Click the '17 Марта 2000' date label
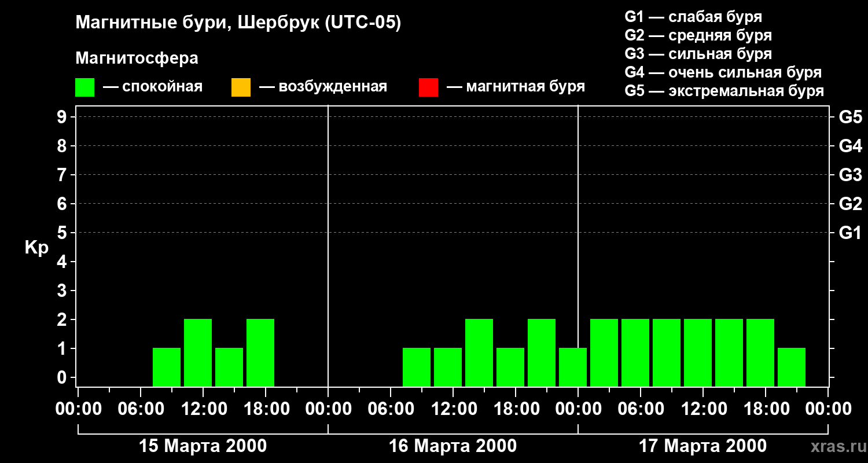Image resolution: width=868 pixels, height=463 pixels. pyautogui.click(x=703, y=446)
